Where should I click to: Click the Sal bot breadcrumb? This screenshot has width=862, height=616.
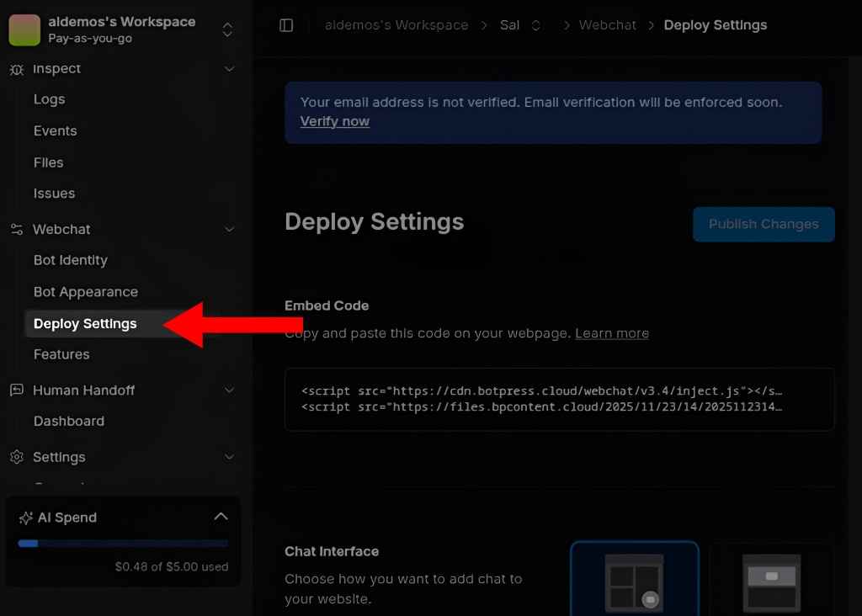point(509,25)
